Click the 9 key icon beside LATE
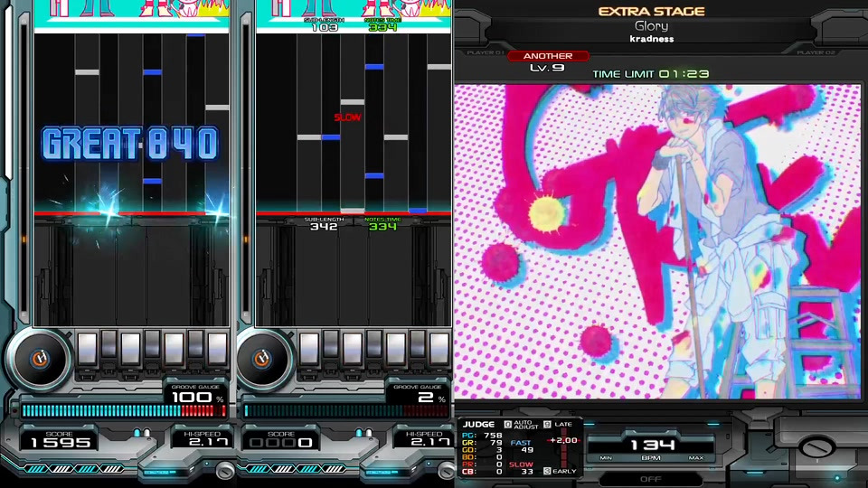Screen dimensions: 868x488 click(547, 425)
